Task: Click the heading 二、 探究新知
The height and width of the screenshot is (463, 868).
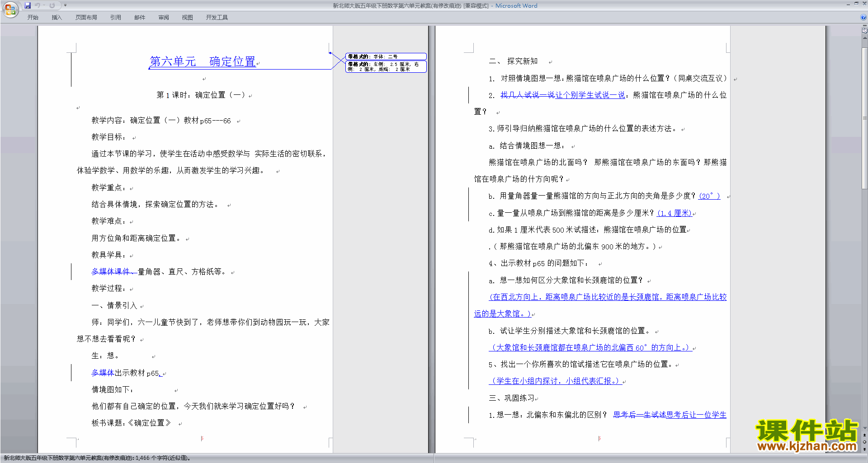Action: [514, 61]
